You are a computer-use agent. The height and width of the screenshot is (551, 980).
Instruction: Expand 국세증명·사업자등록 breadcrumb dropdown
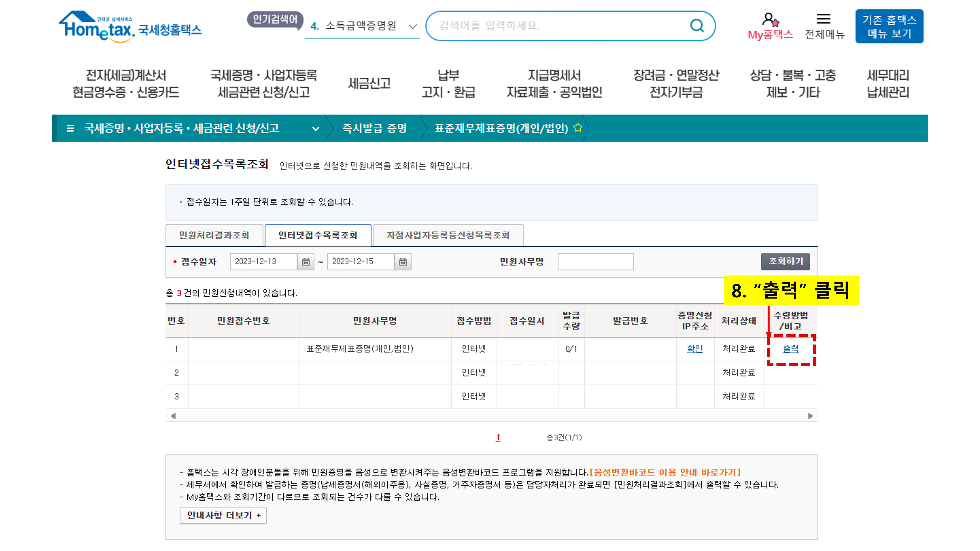tap(315, 129)
